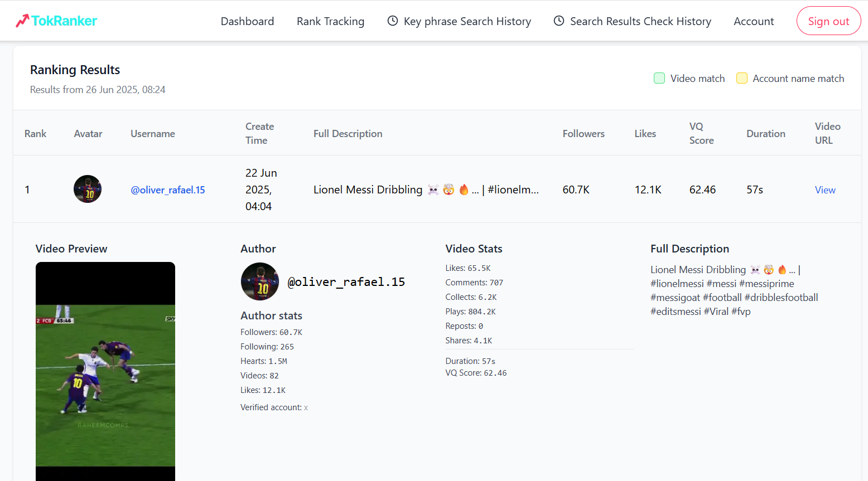Click the View video URL link
This screenshot has height=481, width=868.
(825, 190)
